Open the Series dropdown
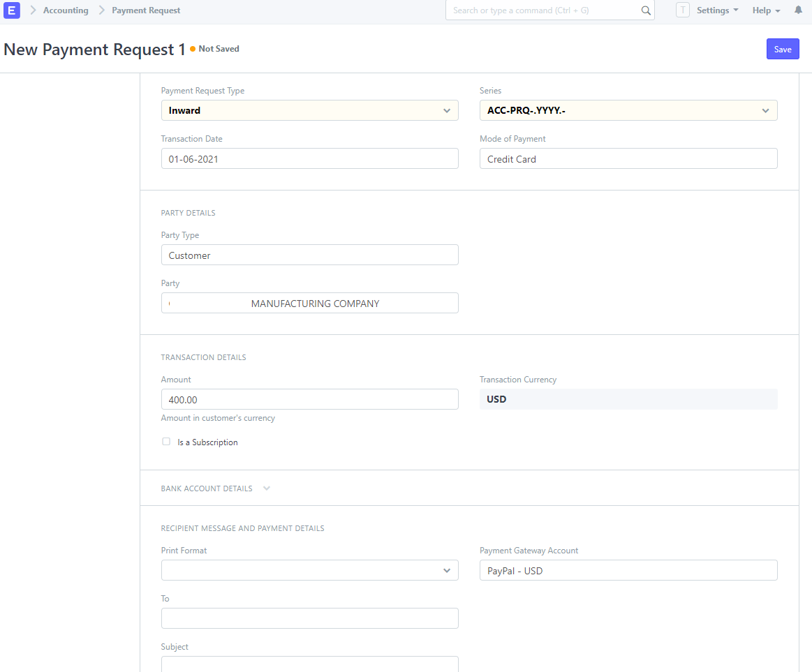The height and width of the screenshot is (672, 812). [x=765, y=110]
